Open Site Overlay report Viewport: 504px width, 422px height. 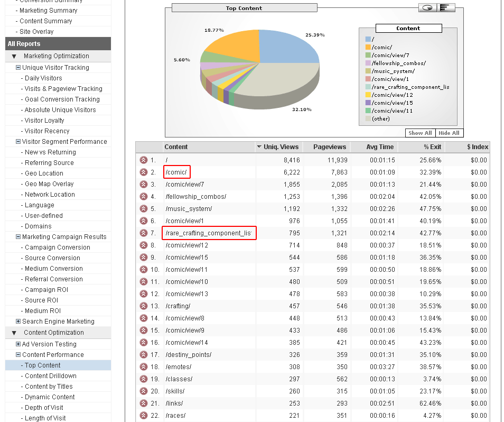[x=36, y=32]
